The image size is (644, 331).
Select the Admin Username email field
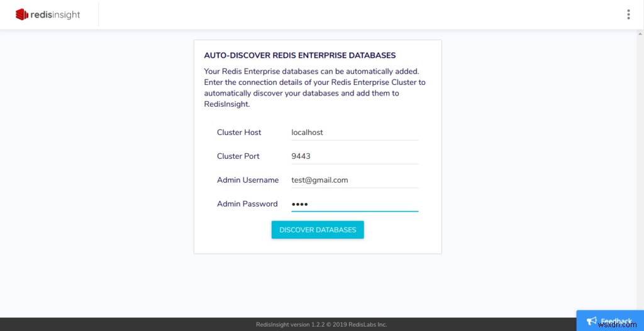[355, 180]
